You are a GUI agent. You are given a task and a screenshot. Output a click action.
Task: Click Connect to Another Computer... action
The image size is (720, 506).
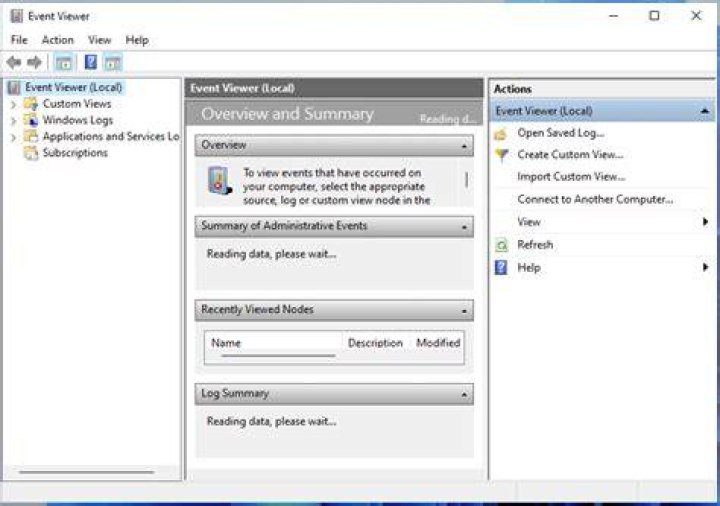[x=596, y=199]
